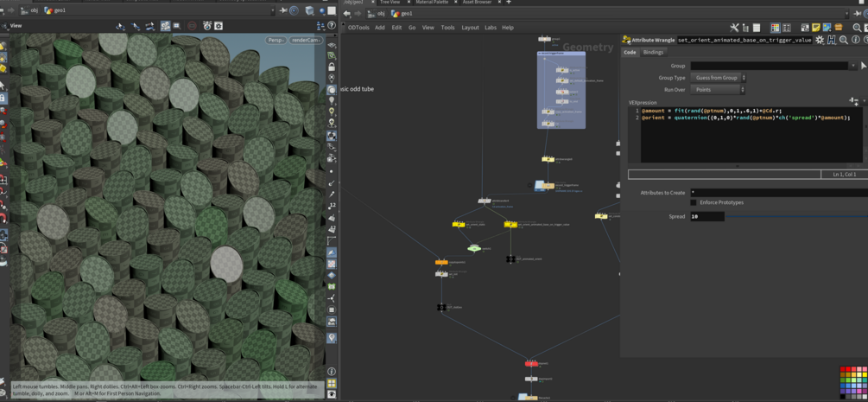Screen dimensions: 868x402
Task: Add a sticky note
Action: [x=816, y=28]
